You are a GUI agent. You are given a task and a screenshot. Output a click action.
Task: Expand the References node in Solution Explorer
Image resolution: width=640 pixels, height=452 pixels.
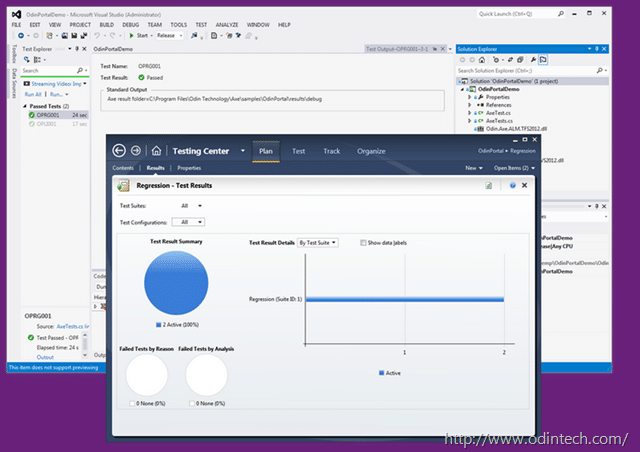(469, 105)
